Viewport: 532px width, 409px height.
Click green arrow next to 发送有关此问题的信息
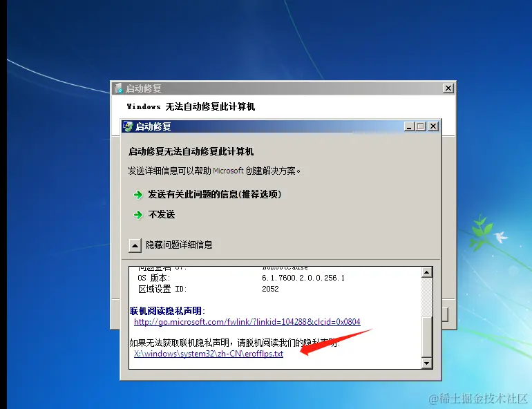pyautogui.click(x=138, y=195)
